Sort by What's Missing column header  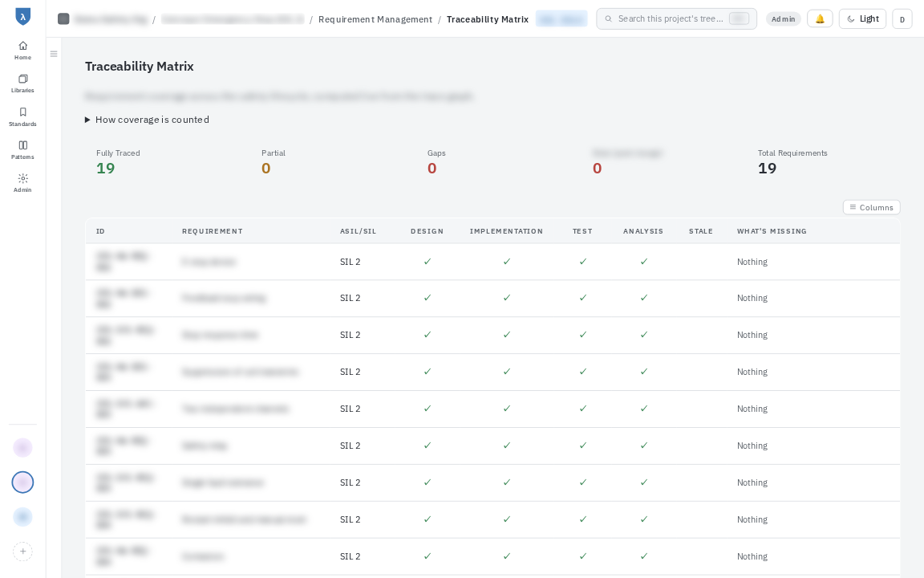772,231
